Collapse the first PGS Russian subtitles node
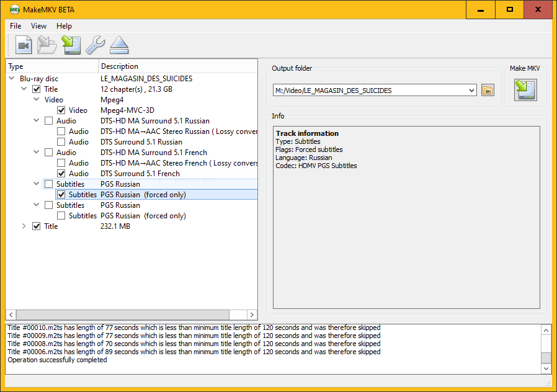The image size is (557, 392). click(x=36, y=184)
